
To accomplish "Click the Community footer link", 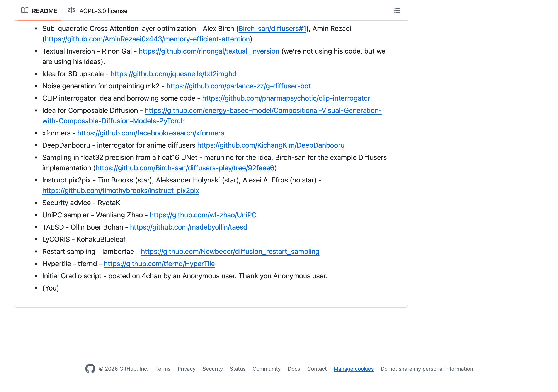I will tap(266, 369).
